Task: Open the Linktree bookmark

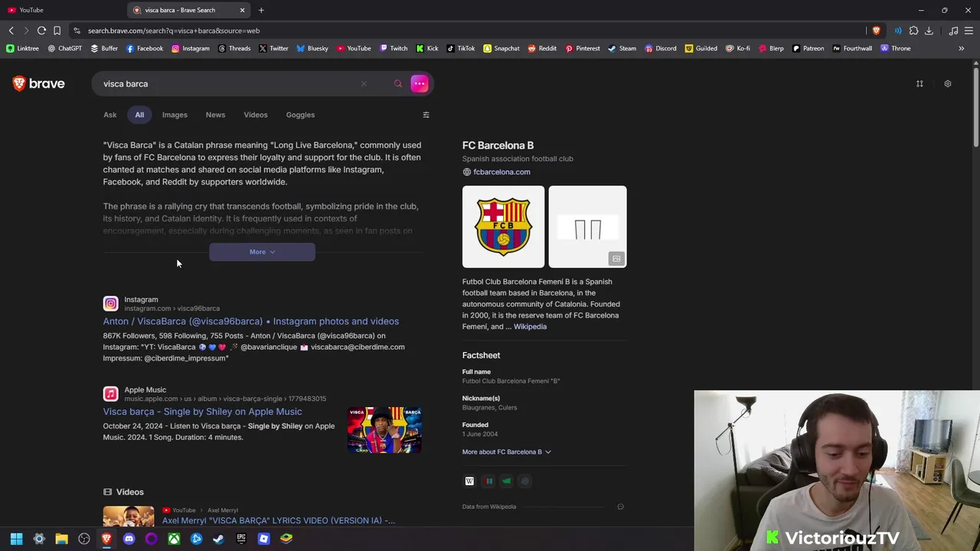Action: point(22,48)
